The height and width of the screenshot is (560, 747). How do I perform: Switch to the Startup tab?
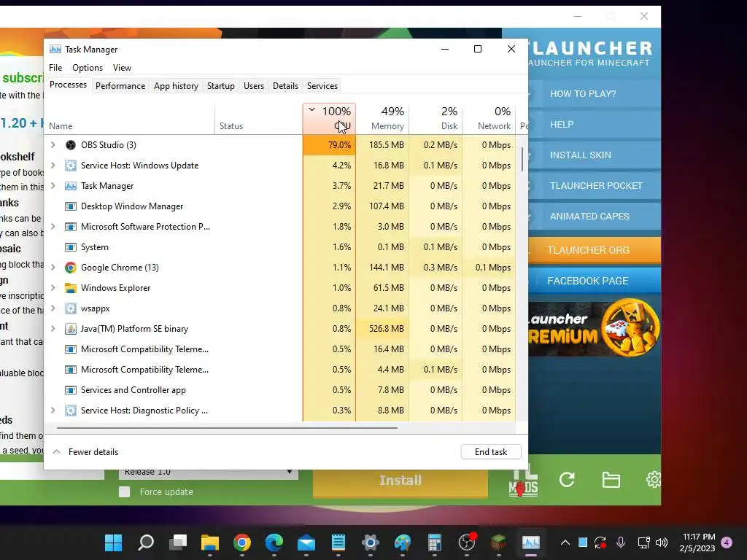(x=220, y=86)
